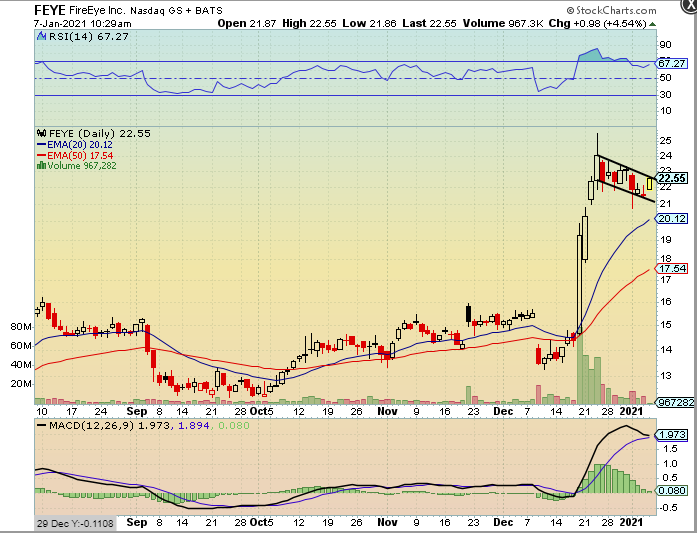Click the candlestick icon beside FEYE (Daily)
Screen dimensions: 697x533
(41, 133)
